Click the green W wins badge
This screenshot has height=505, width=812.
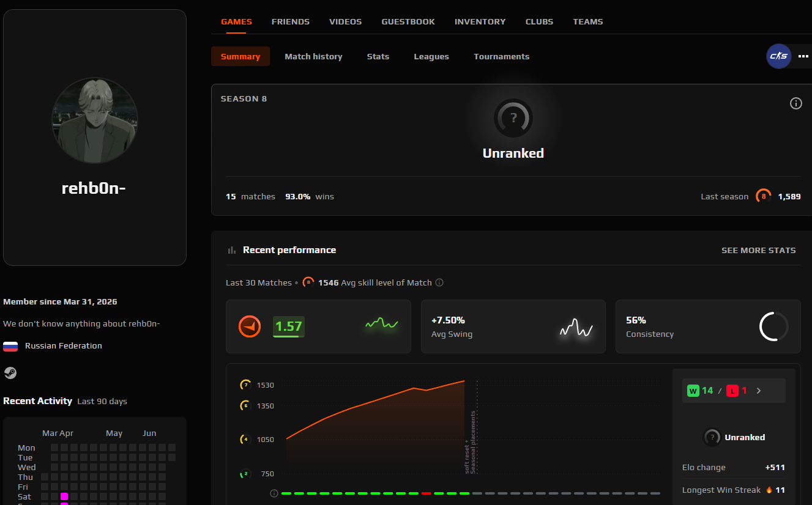(x=693, y=391)
